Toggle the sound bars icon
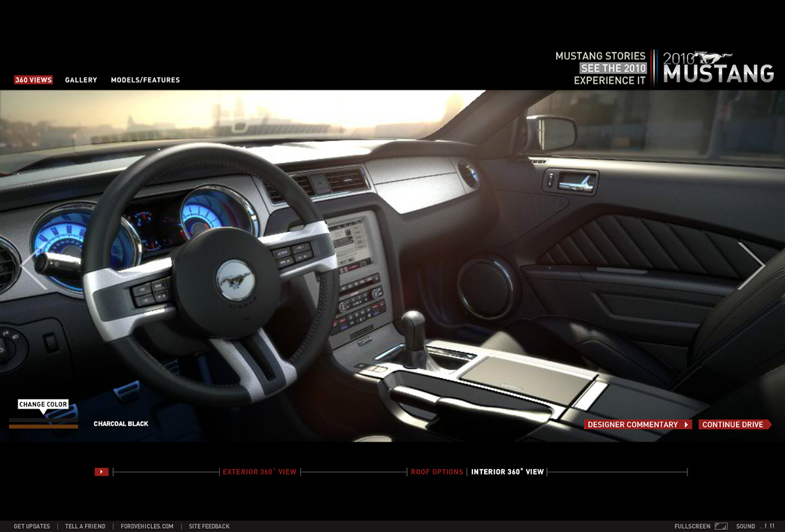Screen dimensions: 785x532 767,526
